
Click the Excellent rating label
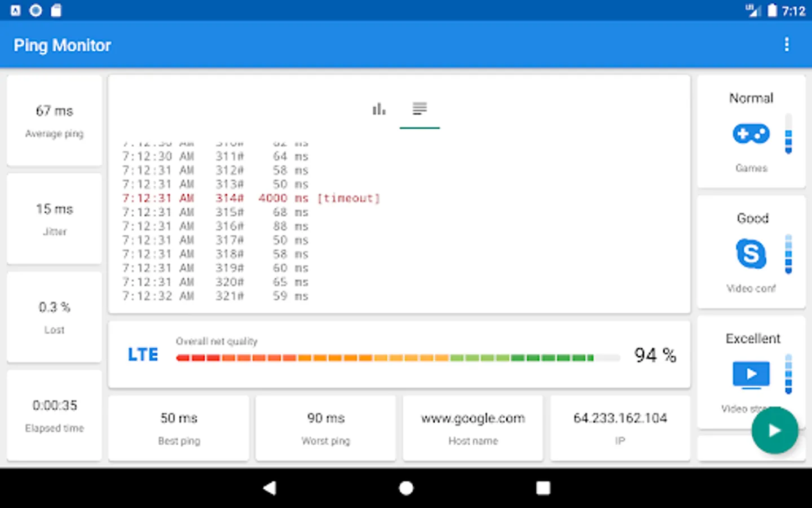click(x=753, y=339)
